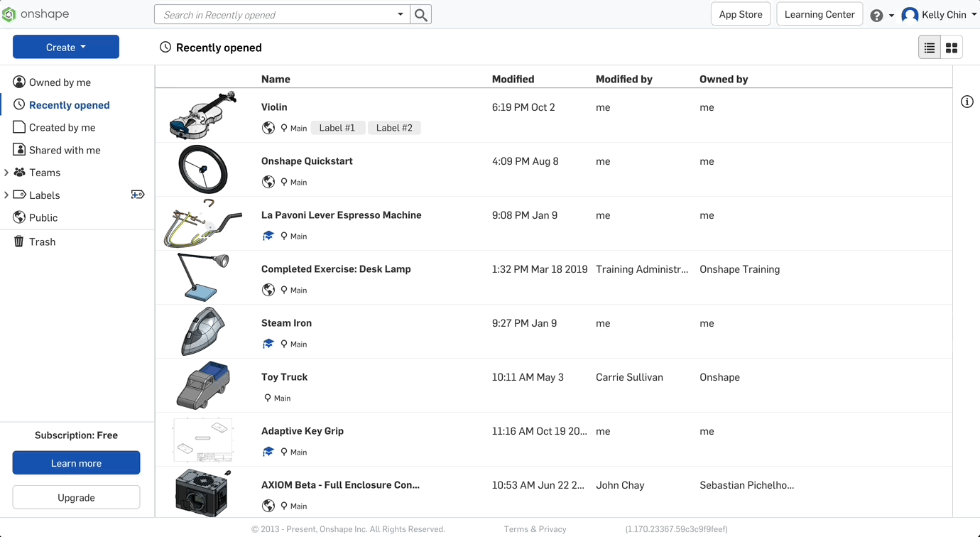This screenshot has height=537, width=980.
Task: Click the education cap icon under Steam Iron
Action: coord(268,344)
